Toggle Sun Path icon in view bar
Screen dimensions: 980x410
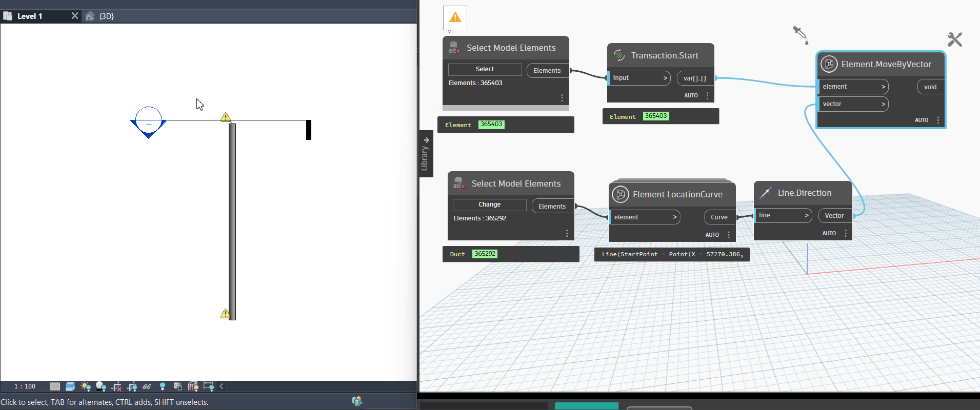(86, 386)
